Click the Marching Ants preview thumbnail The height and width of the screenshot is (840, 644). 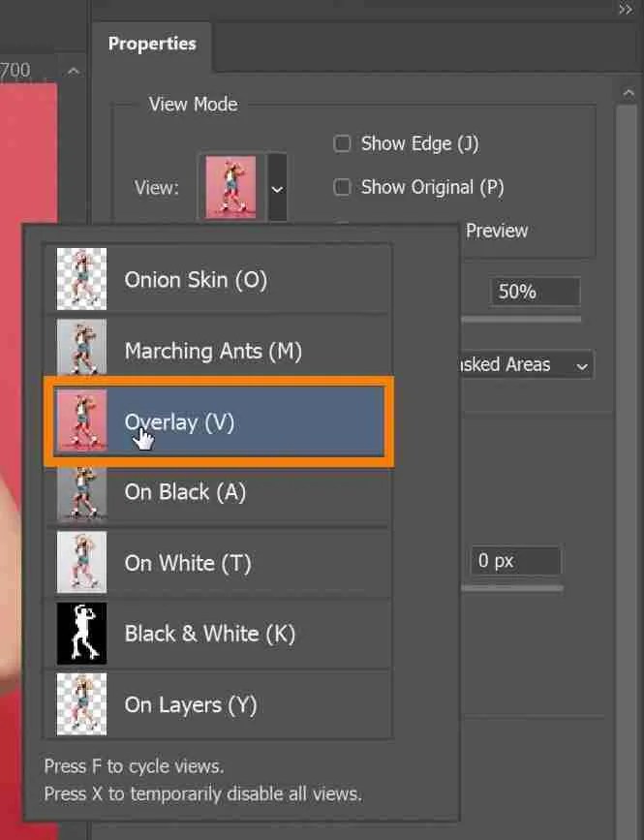(x=82, y=347)
